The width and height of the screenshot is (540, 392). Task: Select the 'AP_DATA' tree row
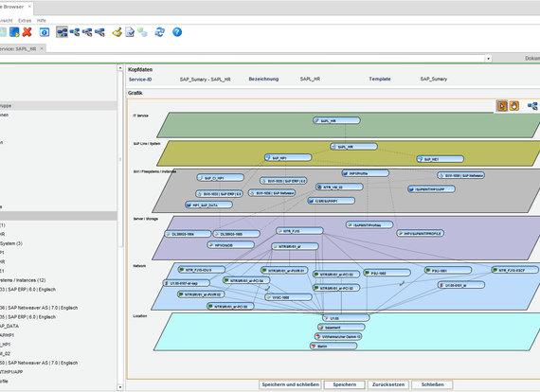click(x=9, y=326)
